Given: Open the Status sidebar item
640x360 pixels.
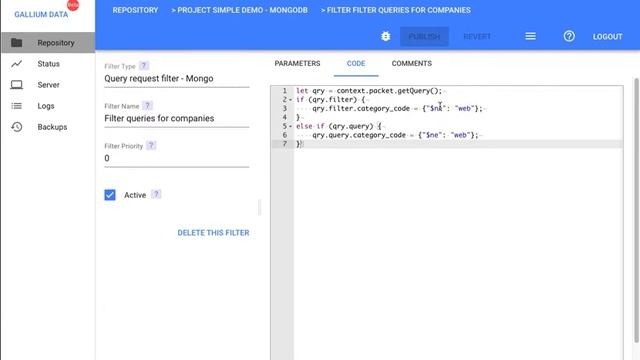Looking at the screenshot, I should pyautogui.click(x=48, y=64).
